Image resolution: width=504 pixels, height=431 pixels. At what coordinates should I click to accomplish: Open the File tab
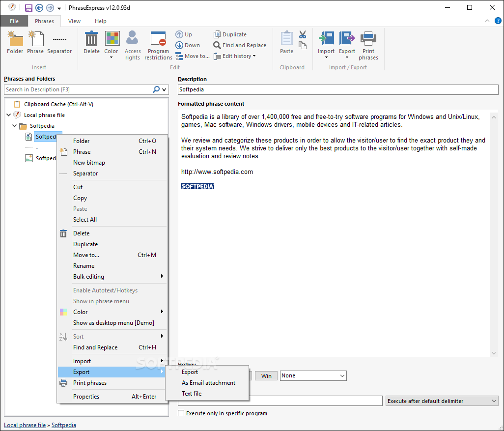pyautogui.click(x=14, y=21)
